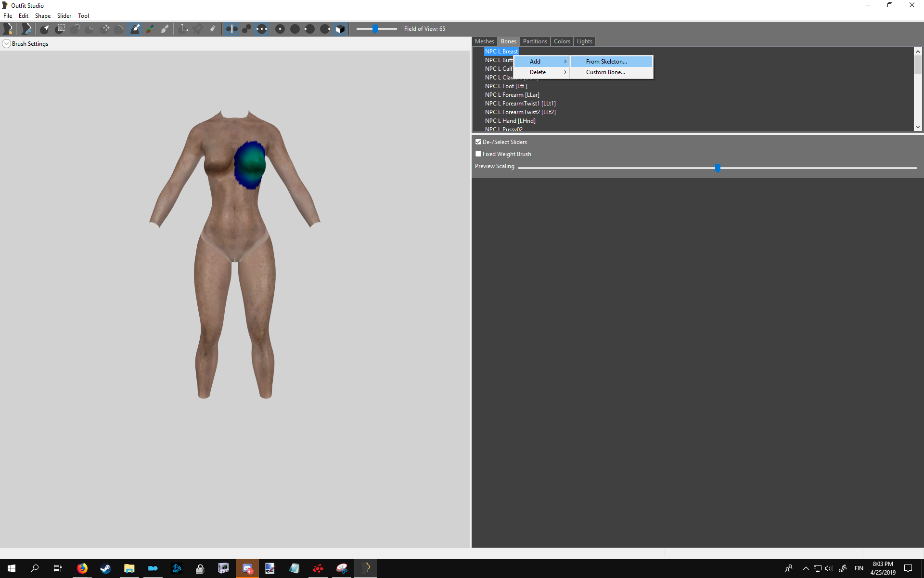The image size is (924, 578).
Task: Switch to the Bones tab
Action: pyautogui.click(x=508, y=41)
